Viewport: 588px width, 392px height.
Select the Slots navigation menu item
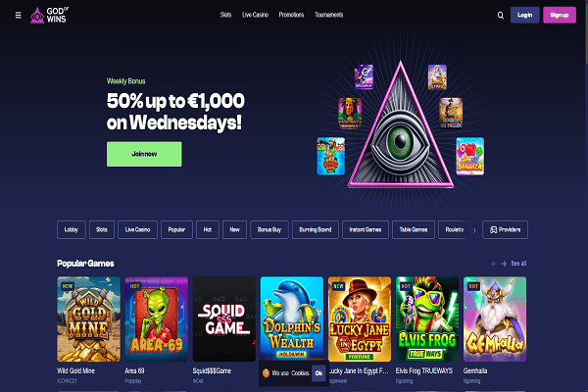[x=225, y=15]
